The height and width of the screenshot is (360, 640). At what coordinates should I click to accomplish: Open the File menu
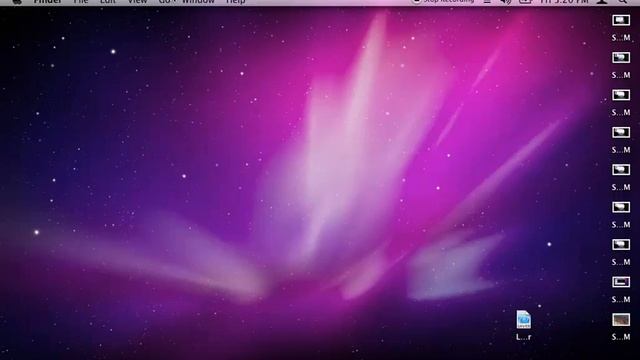[81, 2]
